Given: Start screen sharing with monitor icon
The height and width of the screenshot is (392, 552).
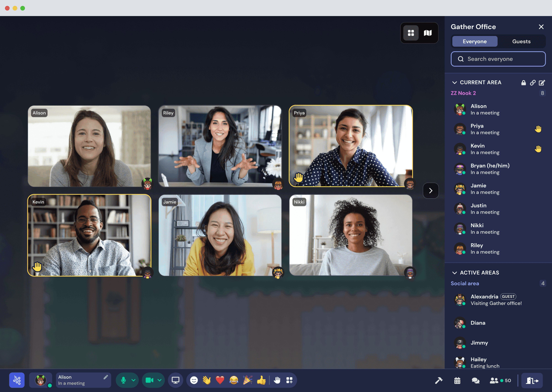Looking at the screenshot, I should [x=175, y=380].
